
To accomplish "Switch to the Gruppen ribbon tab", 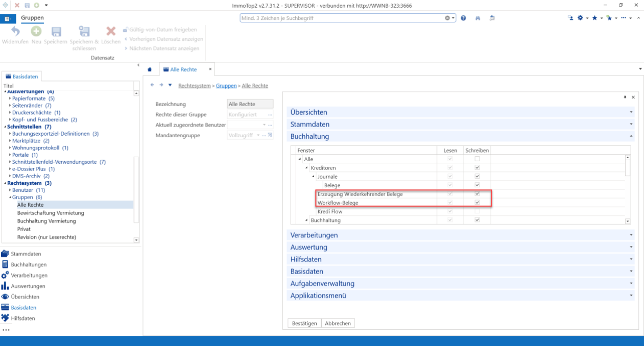I will (x=32, y=18).
